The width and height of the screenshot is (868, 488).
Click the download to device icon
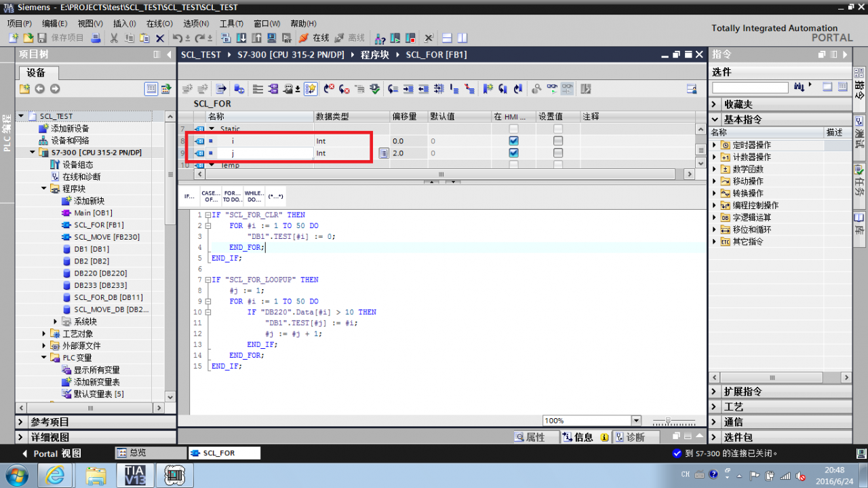click(x=242, y=38)
